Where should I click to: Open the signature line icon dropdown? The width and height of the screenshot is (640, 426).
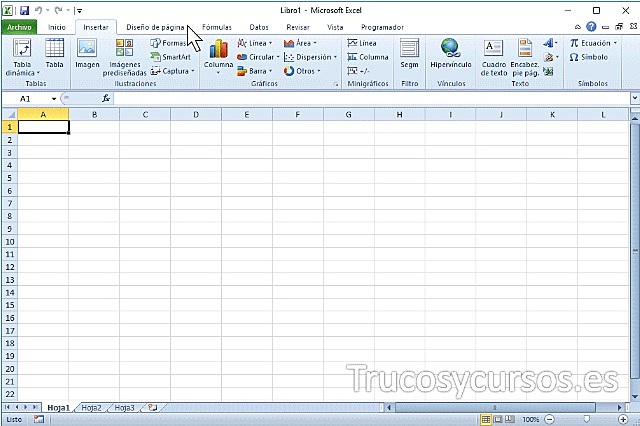click(x=551, y=57)
